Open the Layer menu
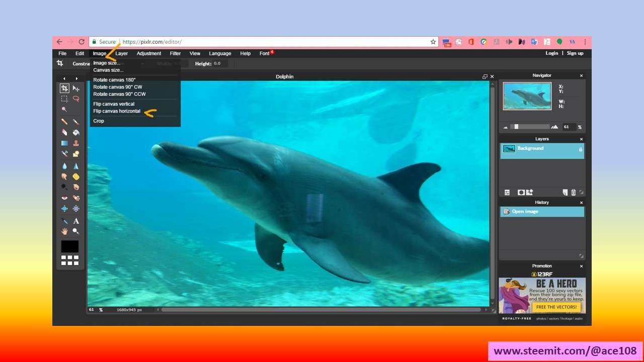Image resolution: width=644 pixels, height=362 pixels. (x=122, y=53)
